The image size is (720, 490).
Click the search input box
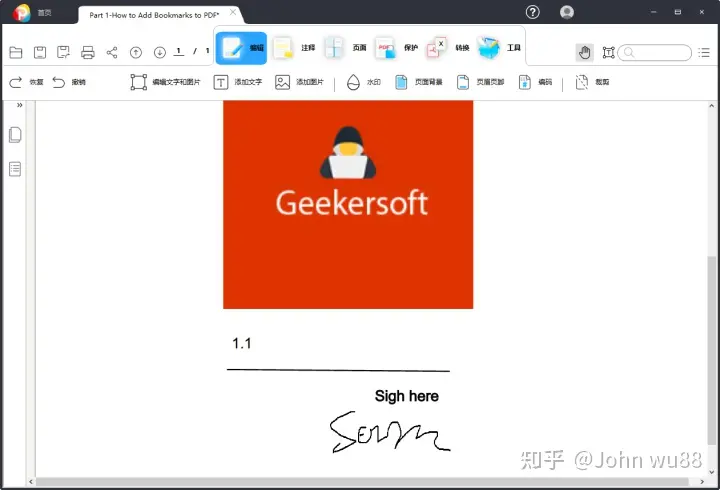click(655, 52)
